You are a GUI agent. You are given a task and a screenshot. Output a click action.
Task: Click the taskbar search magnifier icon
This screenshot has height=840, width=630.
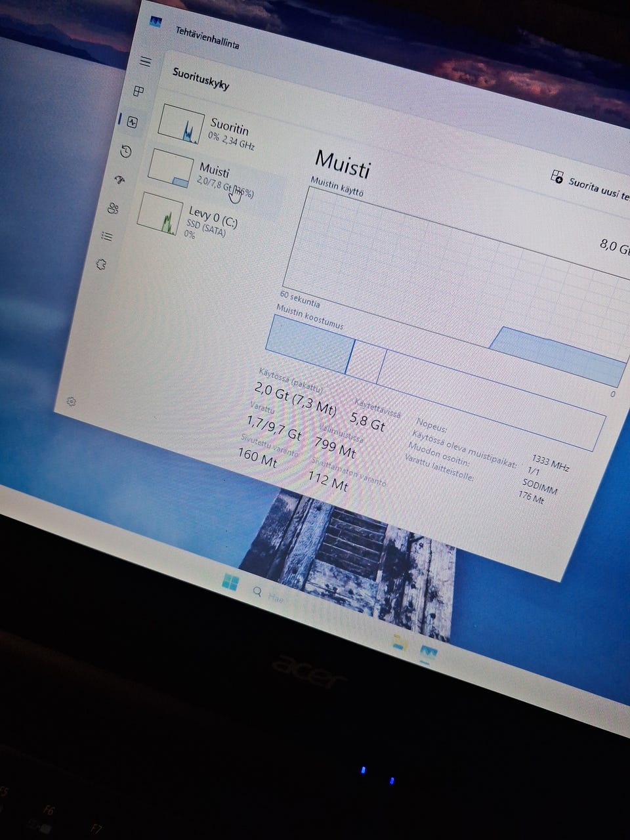coord(257,592)
